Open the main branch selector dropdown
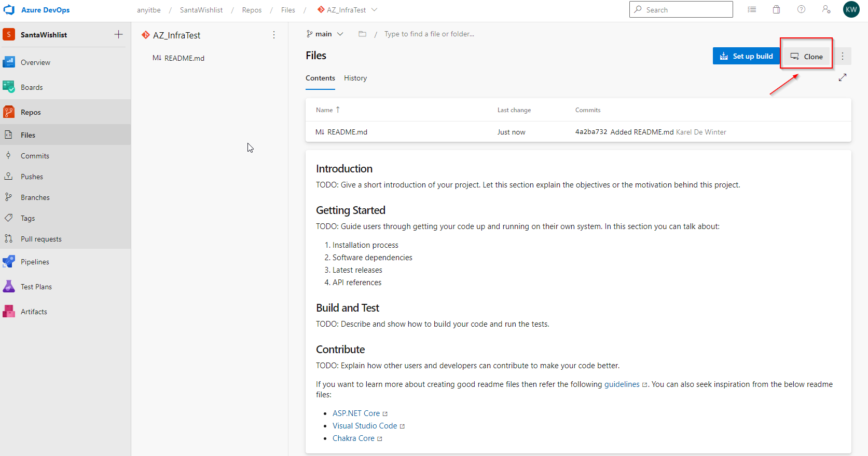This screenshot has height=456, width=868. coord(325,34)
